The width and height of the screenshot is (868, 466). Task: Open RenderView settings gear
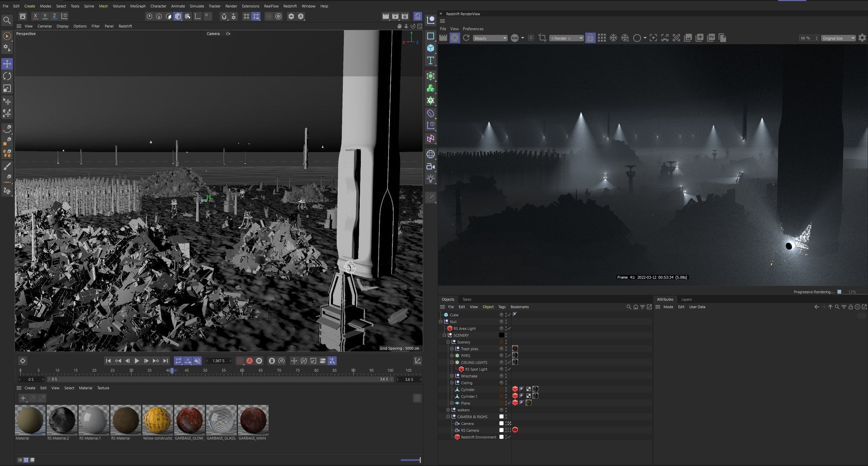tap(862, 38)
